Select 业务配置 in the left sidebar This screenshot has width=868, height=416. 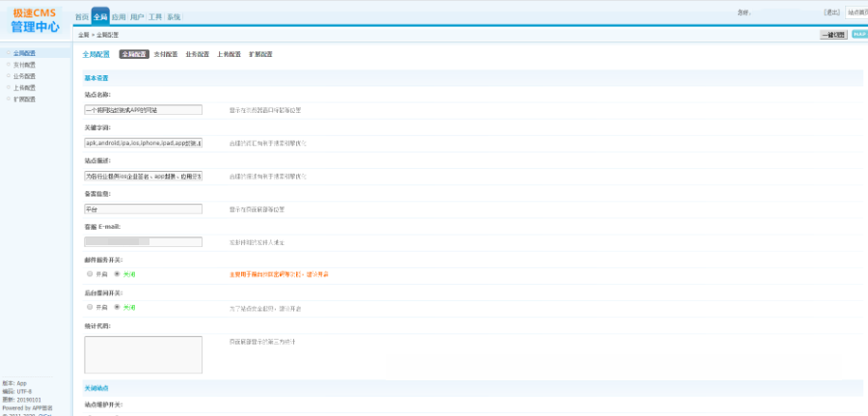pos(25,76)
